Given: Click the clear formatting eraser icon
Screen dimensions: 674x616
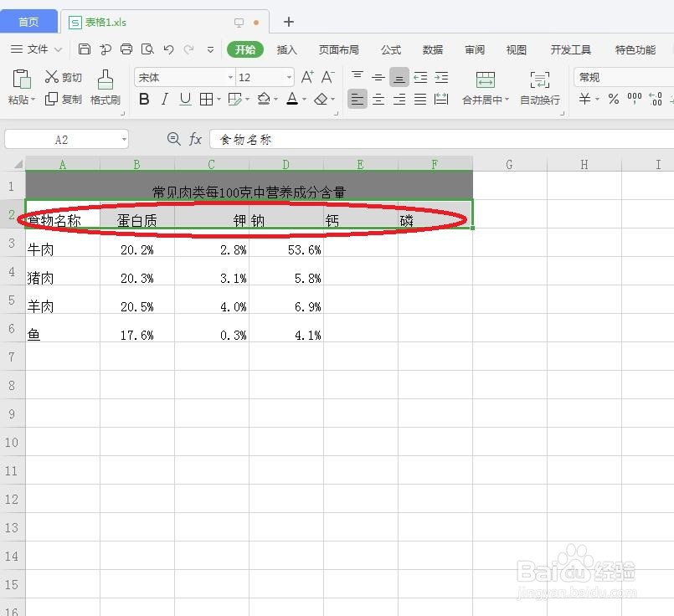Looking at the screenshot, I should [x=321, y=100].
